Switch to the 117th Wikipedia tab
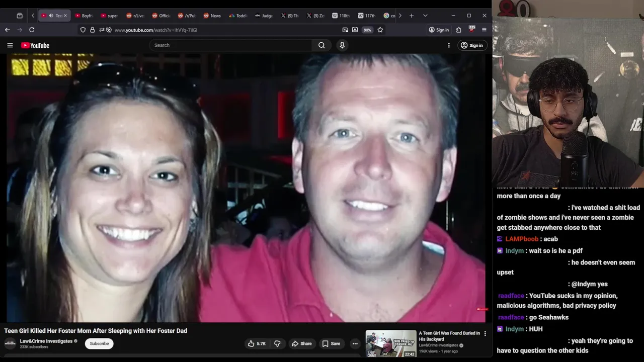 tap(366, 16)
